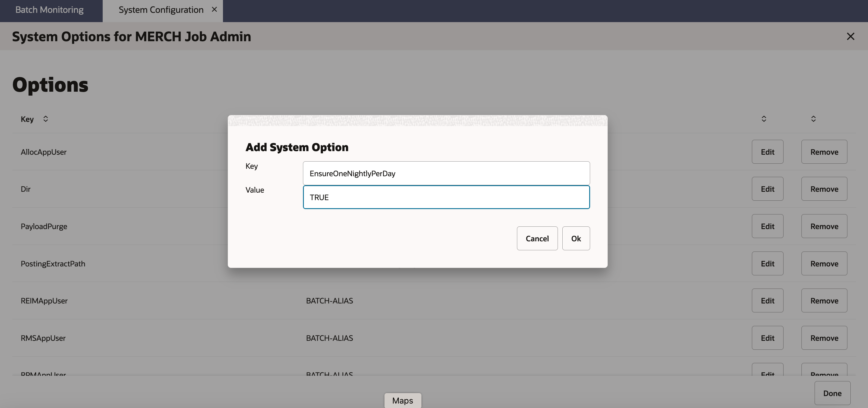Click BATCH-ALIAS value in REIMAppUser row
The height and width of the screenshot is (408, 868).
[330, 301]
